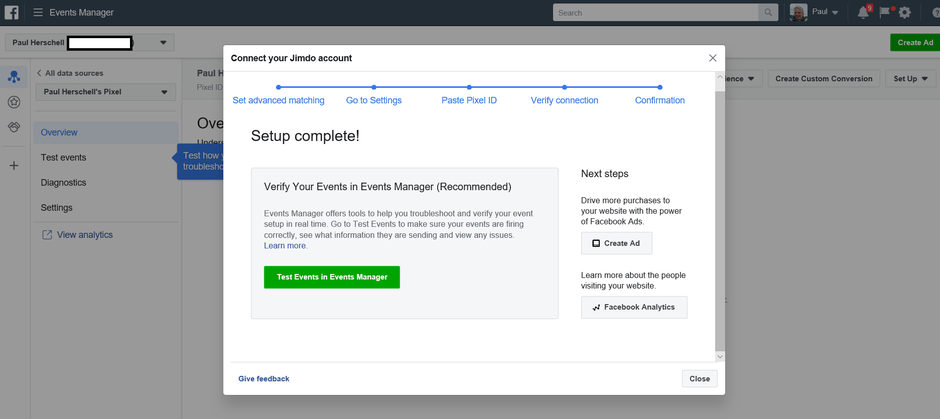This screenshot has width=940, height=419.
Task: Click the dialog scrollbar down arrow
Action: (720, 357)
